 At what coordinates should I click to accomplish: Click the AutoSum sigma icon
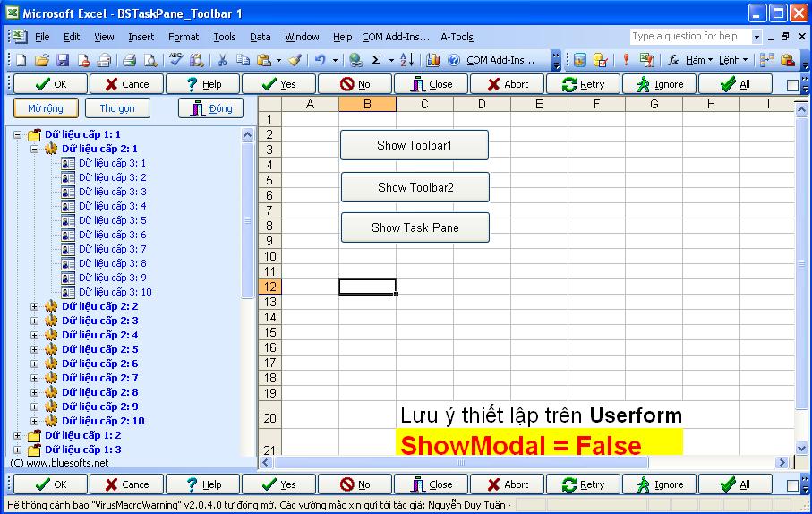pyautogui.click(x=377, y=60)
